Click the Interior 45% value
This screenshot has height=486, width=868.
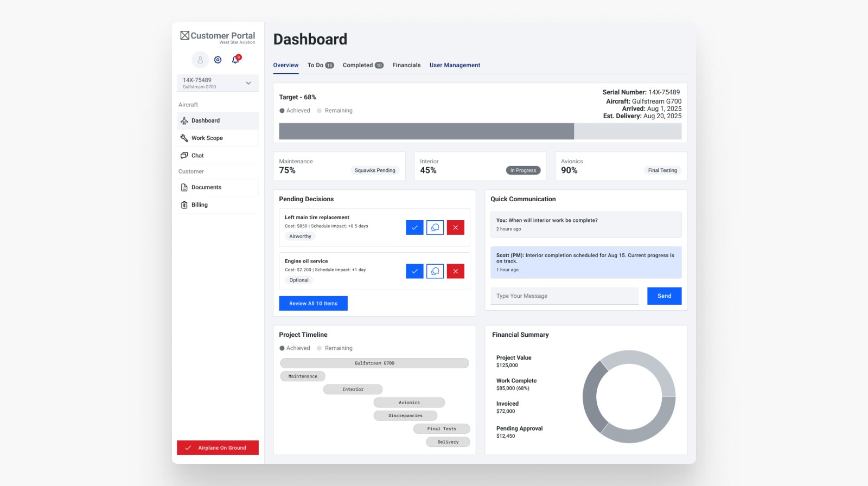click(x=428, y=170)
